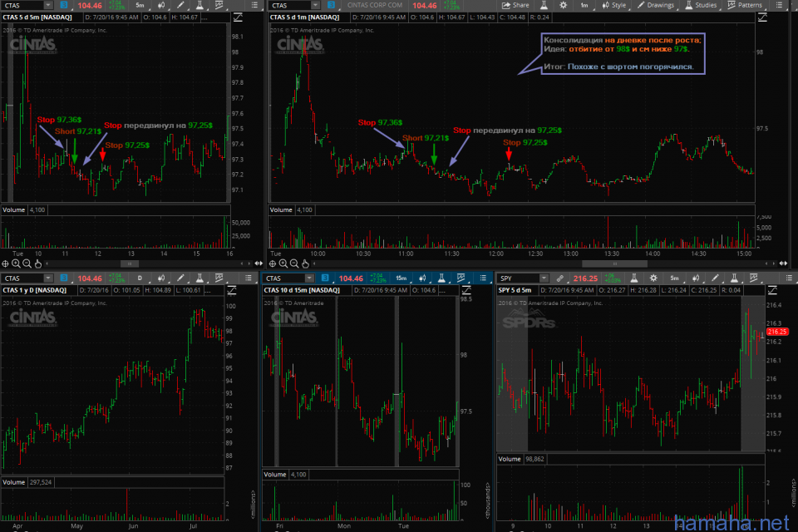This screenshot has width=798, height=532.
Task: Open the Style menu in CTAS 1m chart
Action: [x=614, y=6]
